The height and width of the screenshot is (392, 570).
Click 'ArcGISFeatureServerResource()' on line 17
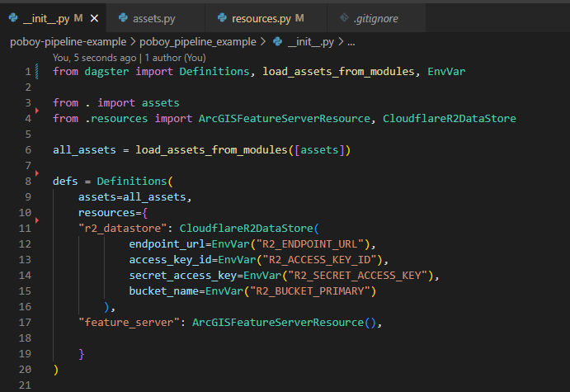coord(285,322)
